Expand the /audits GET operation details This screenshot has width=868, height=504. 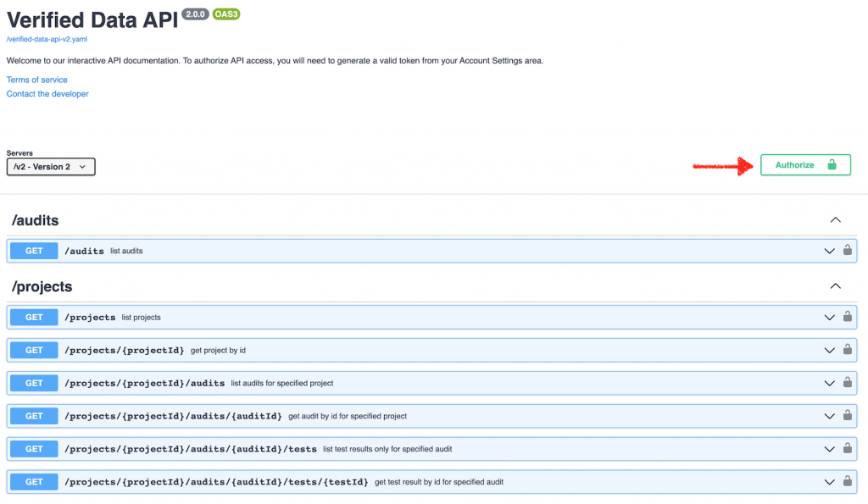pos(829,250)
